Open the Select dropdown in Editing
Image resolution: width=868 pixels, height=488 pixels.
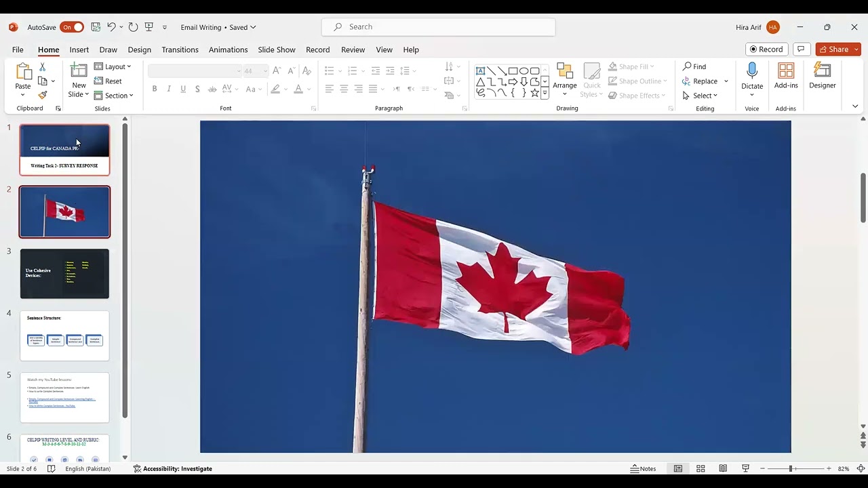click(x=700, y=96)
